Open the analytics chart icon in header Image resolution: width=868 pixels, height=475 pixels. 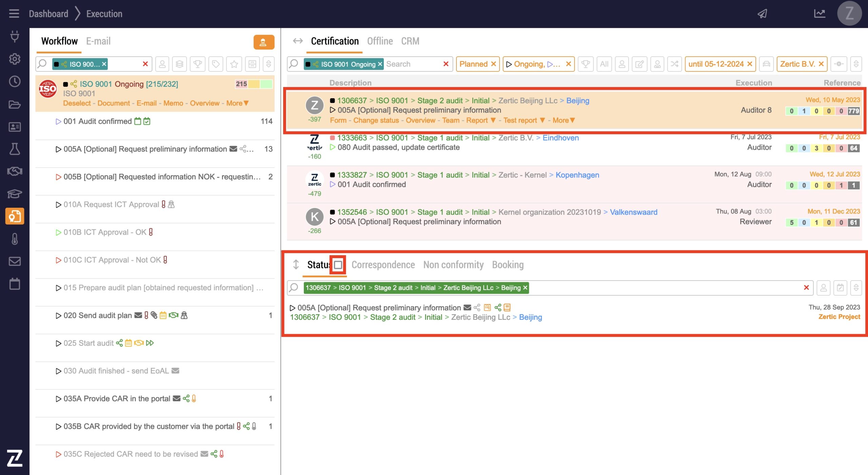(x=820, y=14)
